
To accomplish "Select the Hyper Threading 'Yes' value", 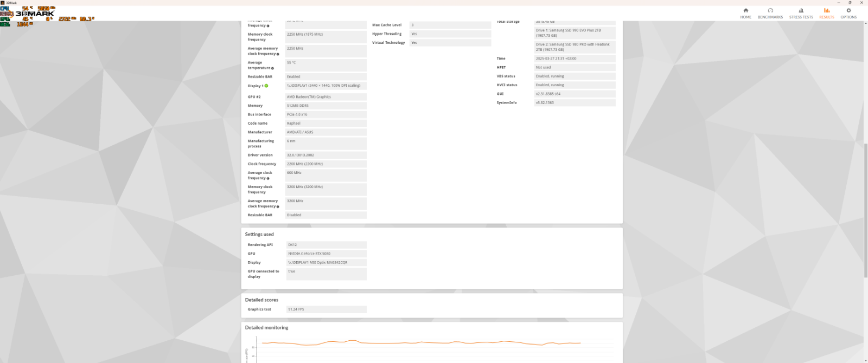I will pos(450,34).
